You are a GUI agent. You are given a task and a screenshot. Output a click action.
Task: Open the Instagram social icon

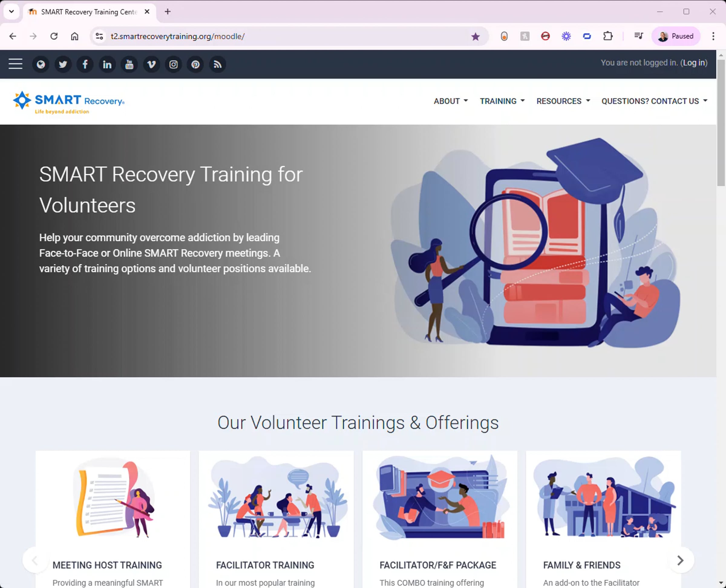[x=173, y=64]
